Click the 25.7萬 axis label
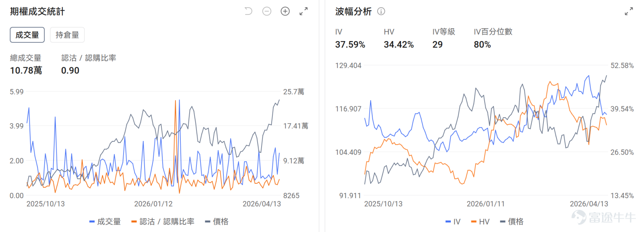 click(294, 92)
